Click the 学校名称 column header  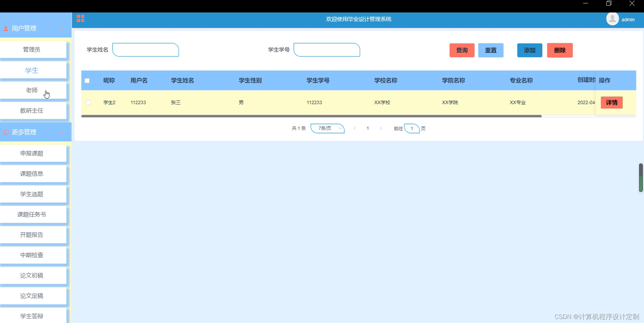click(386, 80)
